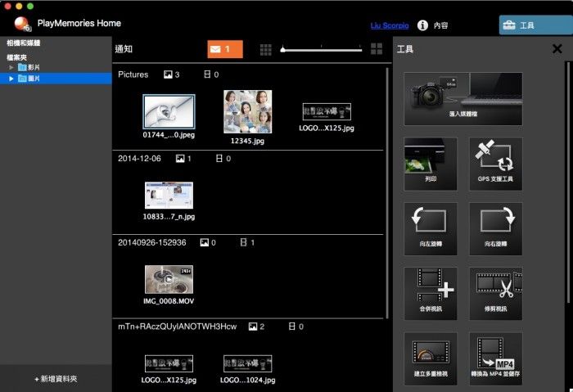Open the import media files tool

[462, 99]
